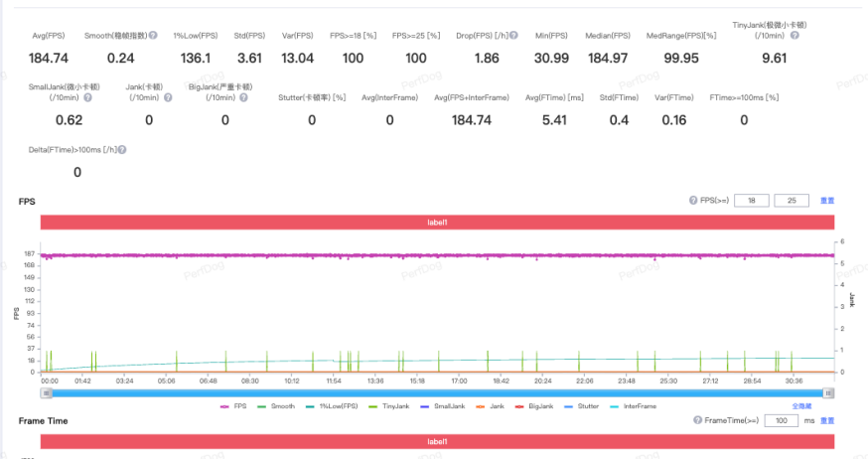The height and width of the screenshot is (459, 868).
Task: Click the Avg(FPS) value 184.74
Action: (x=49, y=59)
